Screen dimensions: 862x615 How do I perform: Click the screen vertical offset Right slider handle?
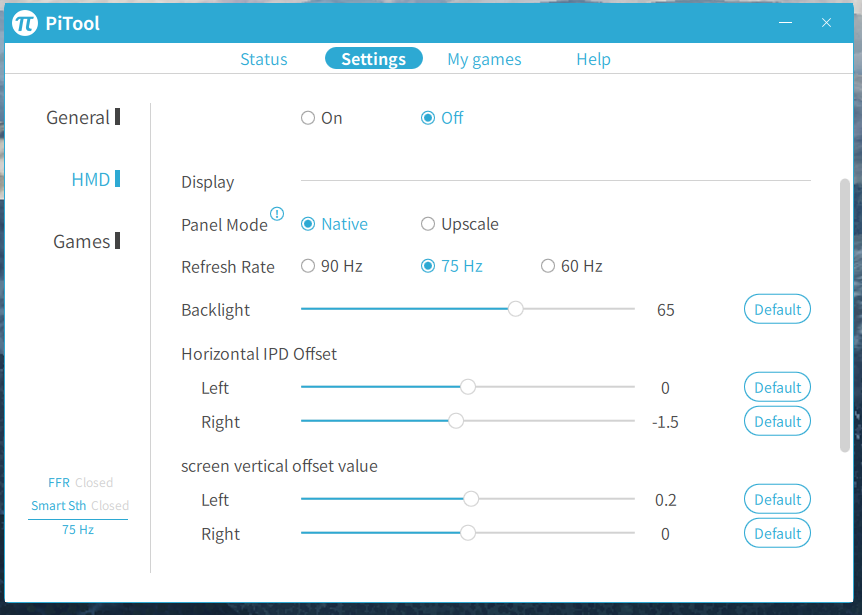468,533
